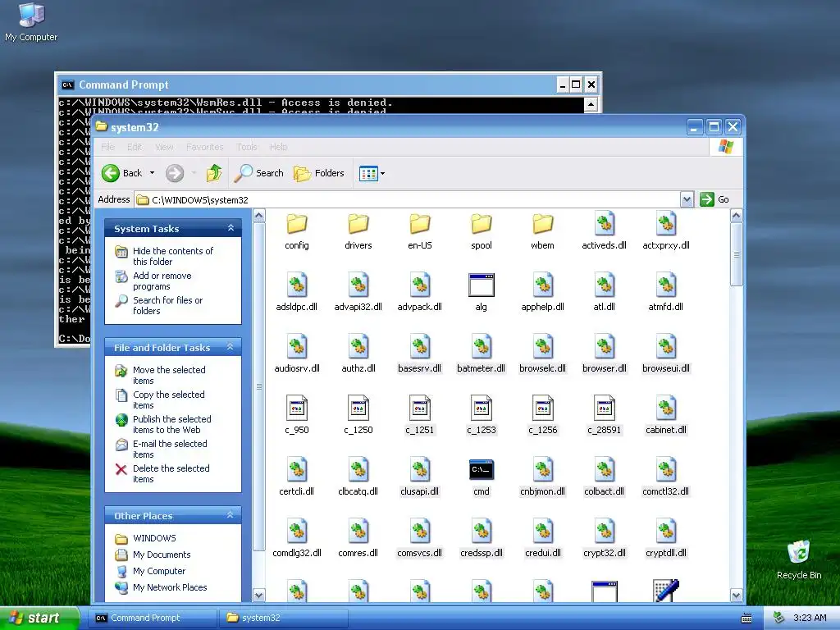Collapse the Other Places panel
The width and height of the screenshot is (840, 630).
point(231,515)
